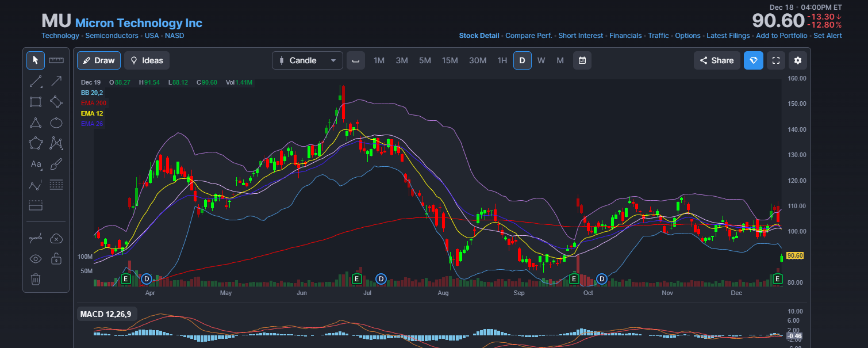Image resolution: width=868 pixels, height=348 pixels.
Task: Open the USA country link
Action: click(x=152, y=36)
